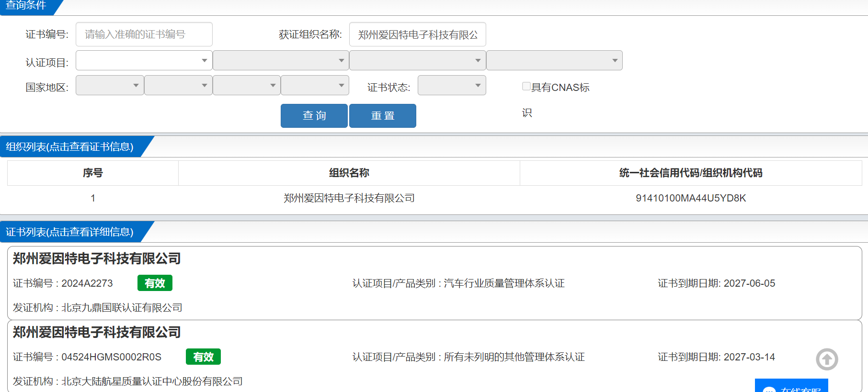Viewport: 868px width, 392px height.
Task: Click organization row 郑州爱因特电子科技有限公司 in table
Action: [349, 198]
